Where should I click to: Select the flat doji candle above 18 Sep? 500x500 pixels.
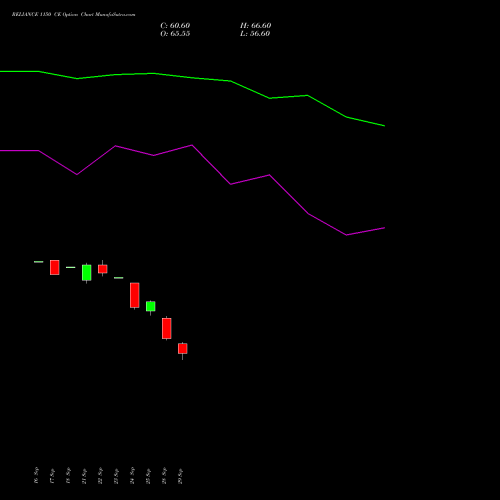pyautogui.click(x=71, y=267)
